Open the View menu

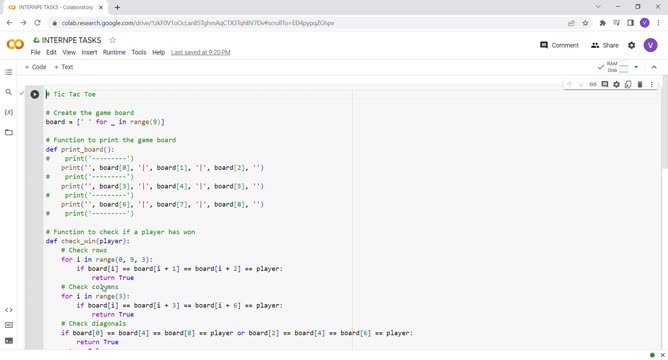[69, 52]
